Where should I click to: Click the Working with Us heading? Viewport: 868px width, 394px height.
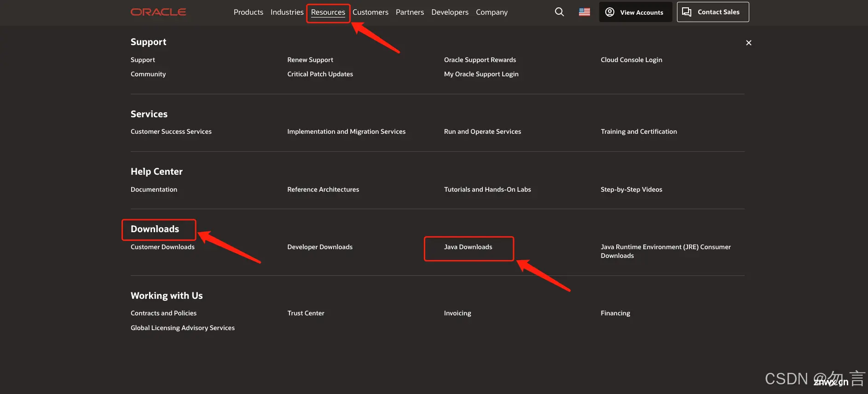click(167, 296)
